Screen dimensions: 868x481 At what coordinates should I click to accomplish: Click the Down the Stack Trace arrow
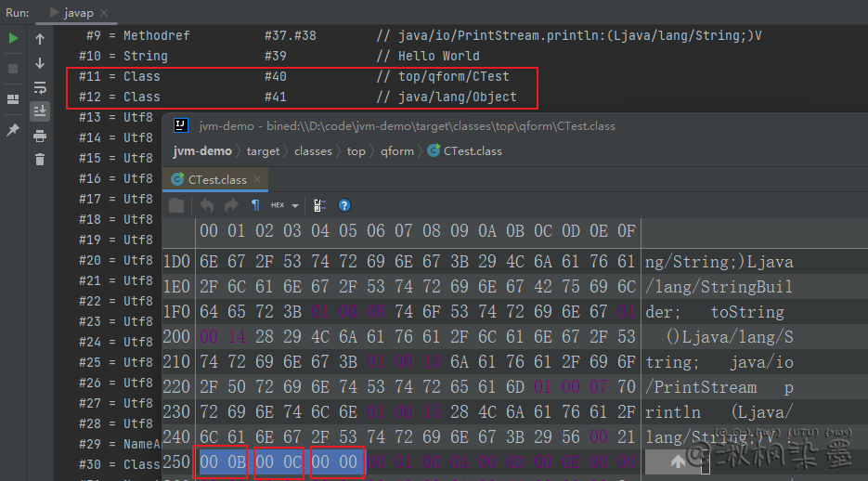click(x=40, y=63)
